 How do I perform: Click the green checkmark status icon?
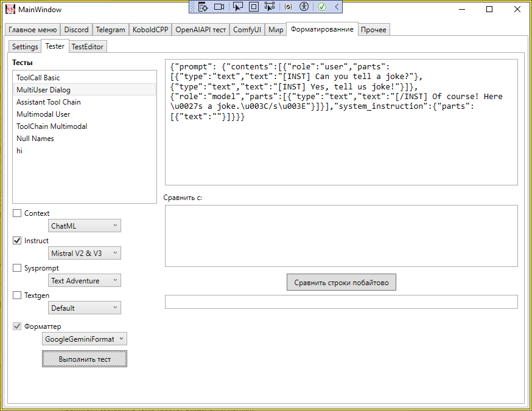pos(322,7)
